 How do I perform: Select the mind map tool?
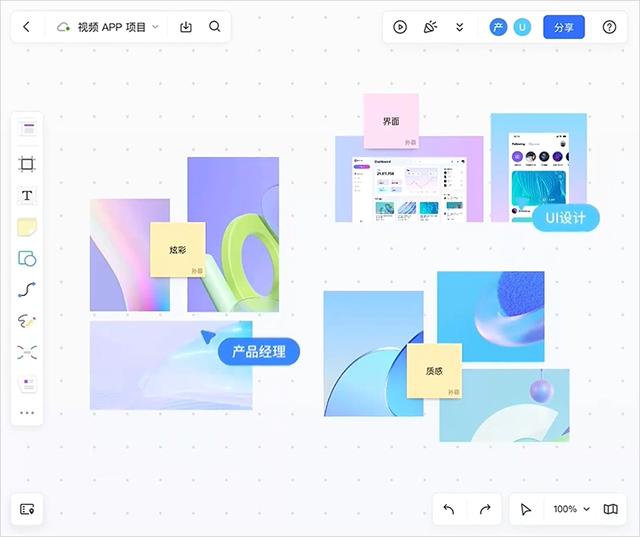pyautogui.click(x=27, y=352)
